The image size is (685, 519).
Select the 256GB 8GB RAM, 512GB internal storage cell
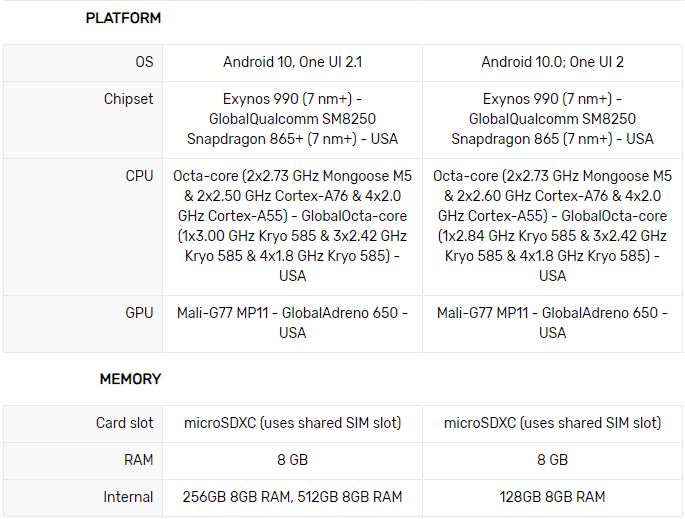(292, 497)
